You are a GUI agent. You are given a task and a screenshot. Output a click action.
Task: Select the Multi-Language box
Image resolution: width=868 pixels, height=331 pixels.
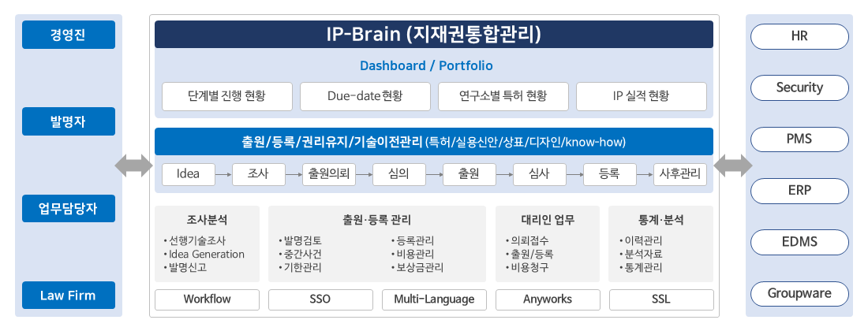click(434, 299)
